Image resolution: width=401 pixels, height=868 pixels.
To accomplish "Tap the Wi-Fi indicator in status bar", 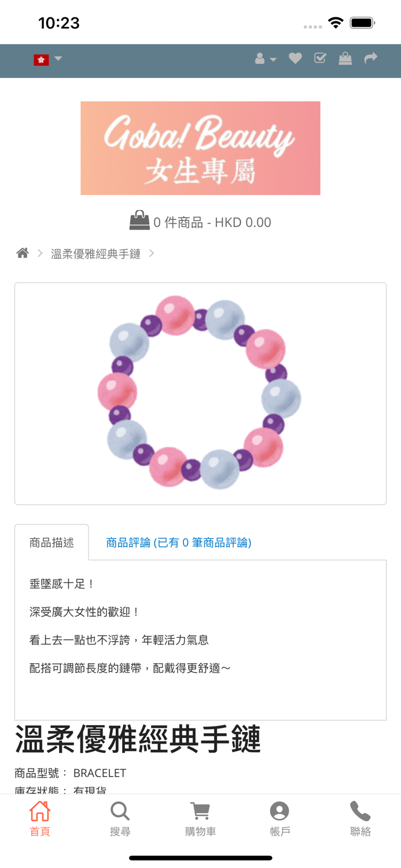I will coord(336,22).
